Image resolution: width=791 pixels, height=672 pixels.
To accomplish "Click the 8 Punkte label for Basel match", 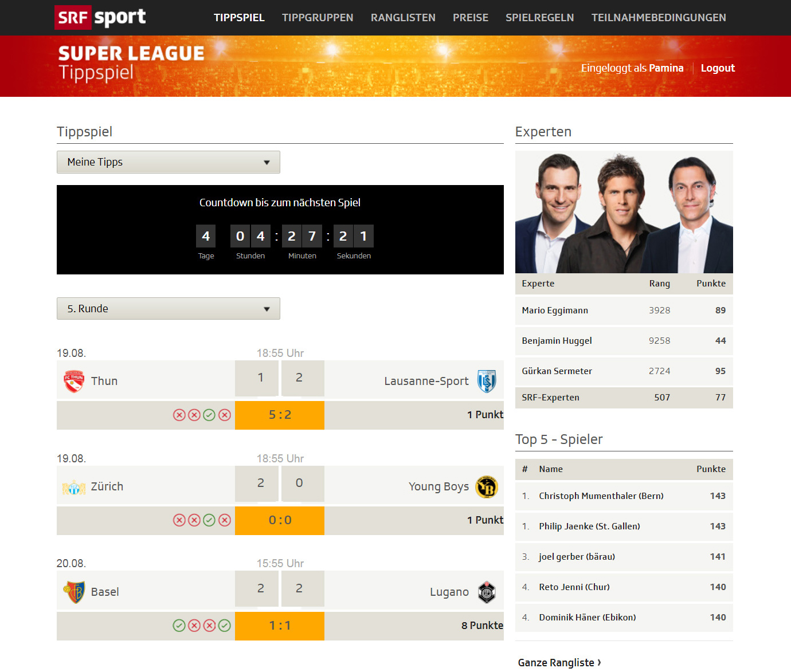I will pyautogui.click(x=482, y=626).
